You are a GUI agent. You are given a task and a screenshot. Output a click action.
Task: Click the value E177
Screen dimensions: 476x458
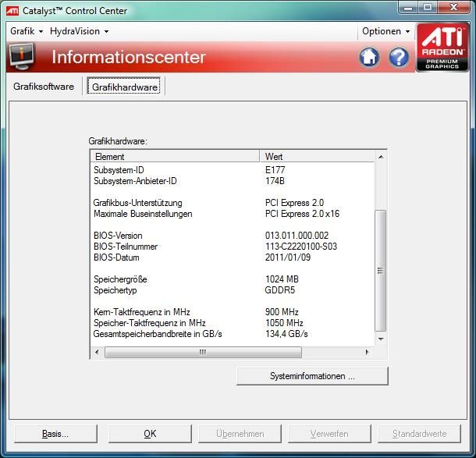(275, 170)
